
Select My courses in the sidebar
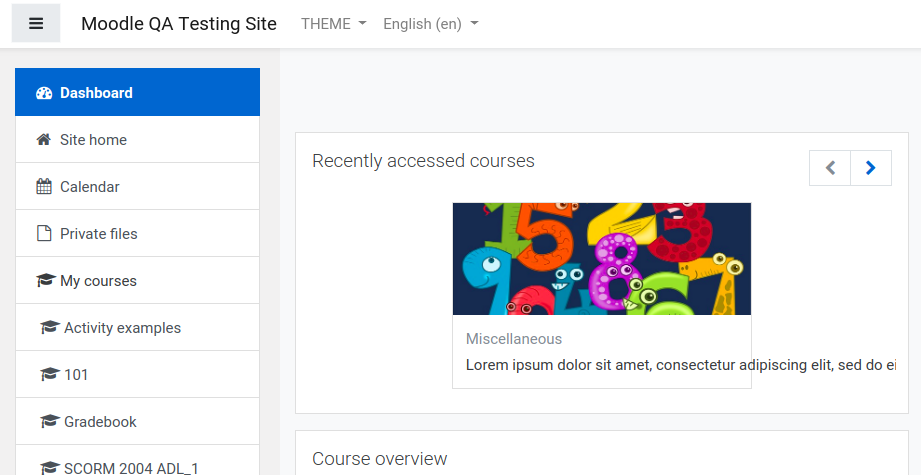pyautogui.click(x=137, y=280)
